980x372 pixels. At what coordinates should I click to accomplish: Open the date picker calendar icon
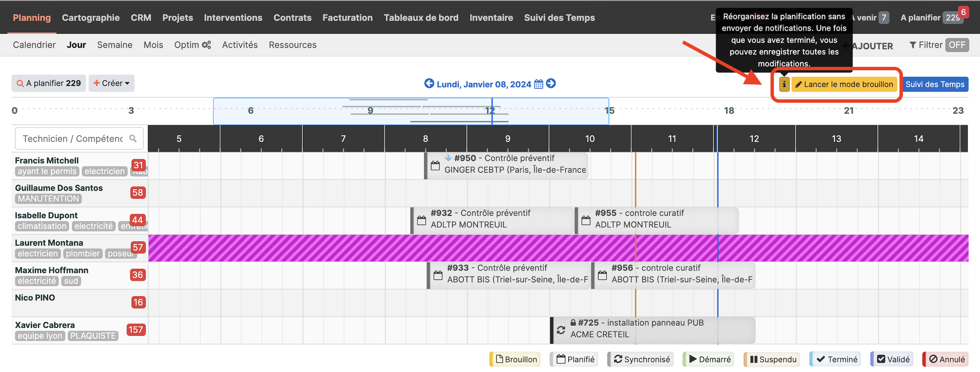[538, 84]
